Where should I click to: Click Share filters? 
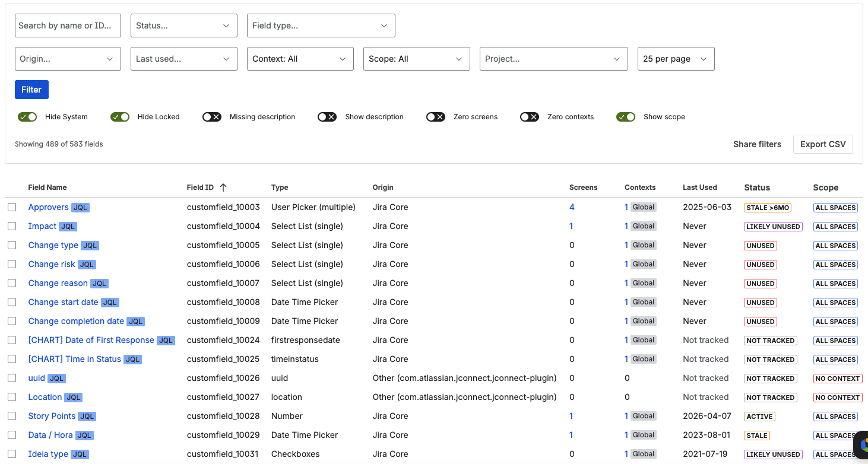[x=758, y=144]
